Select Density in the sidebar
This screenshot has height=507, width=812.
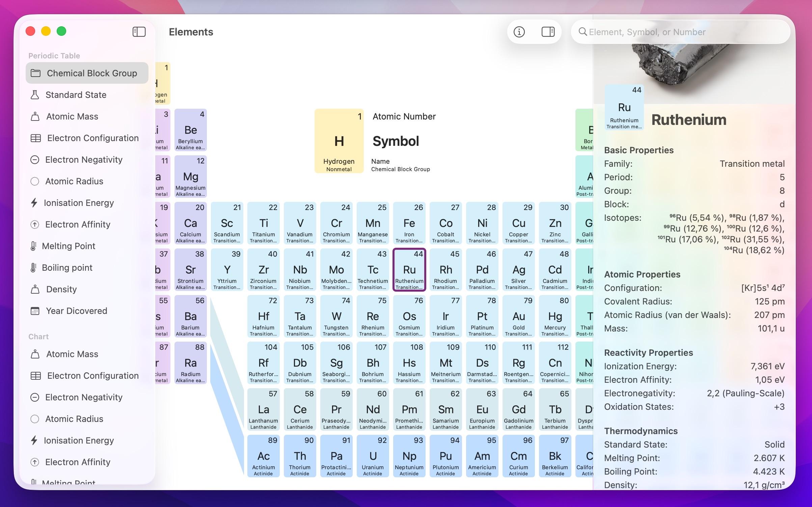87,289
